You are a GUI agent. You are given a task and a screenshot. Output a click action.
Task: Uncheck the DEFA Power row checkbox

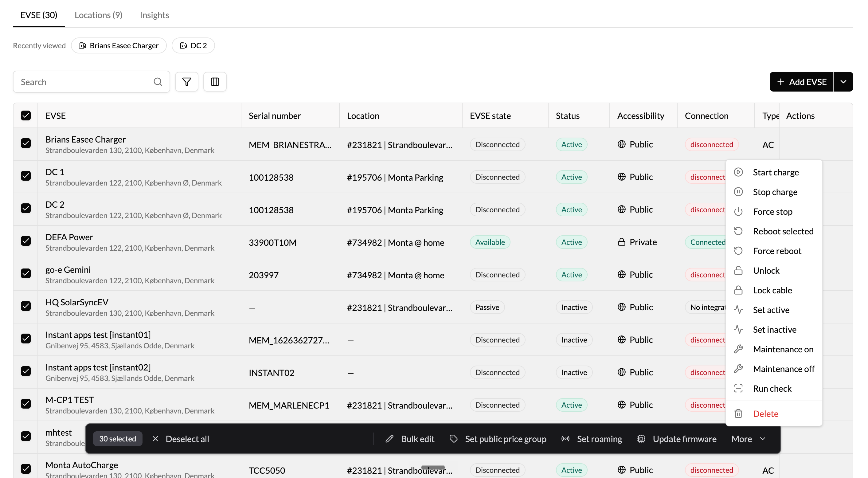tap(25, 241)
